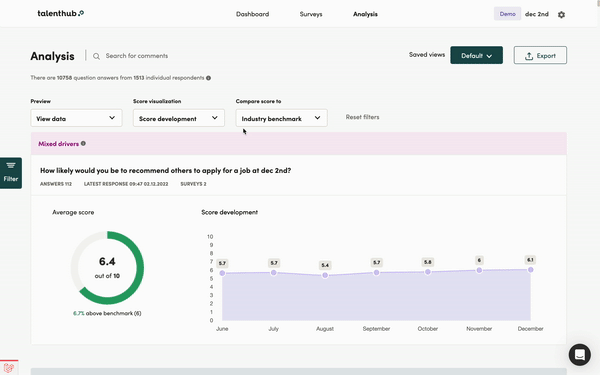Go to the Dashboard tab
600x375 pixels.
point(253,14)
